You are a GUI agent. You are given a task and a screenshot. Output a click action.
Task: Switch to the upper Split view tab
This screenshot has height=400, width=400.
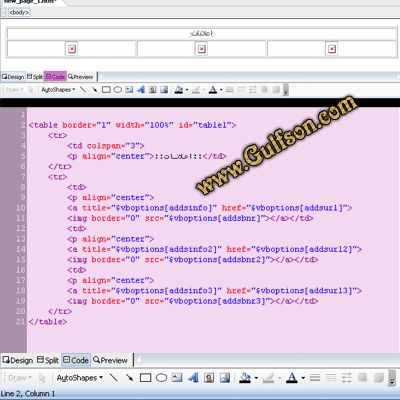[x=35, y=77]
